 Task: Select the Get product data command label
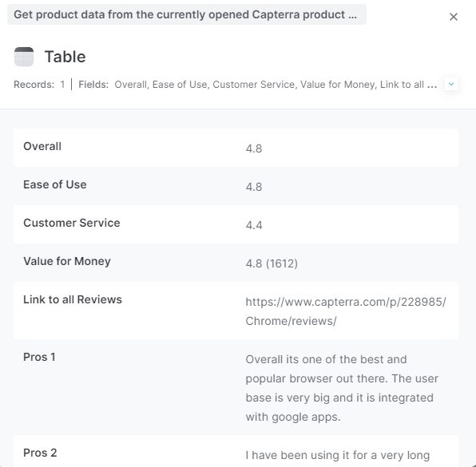pyautogui.click(x=187, y=14)
